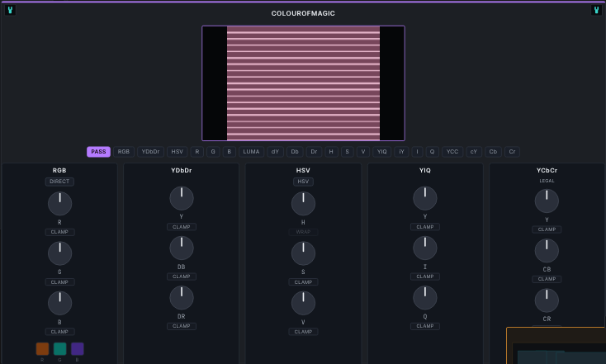Click the RGB panel B knob
606x364 pixels.
tap(60, 303)
